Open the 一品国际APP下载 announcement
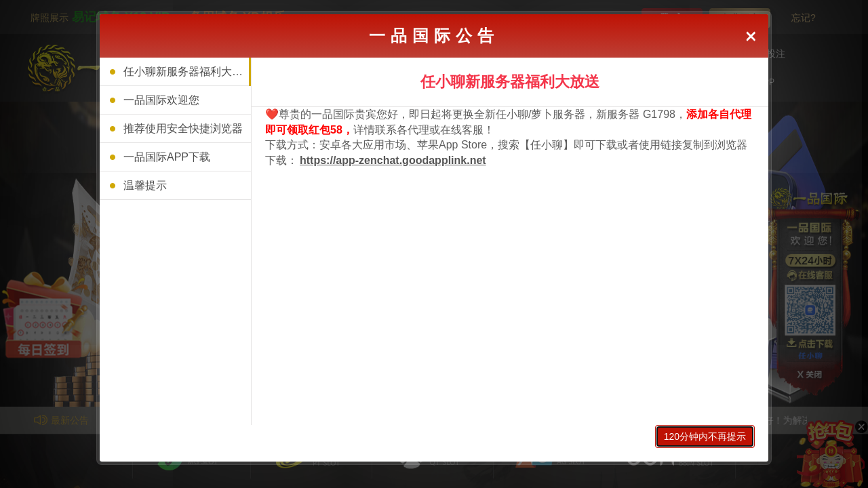This screenshot has width=868, height=488. point(175,157)
